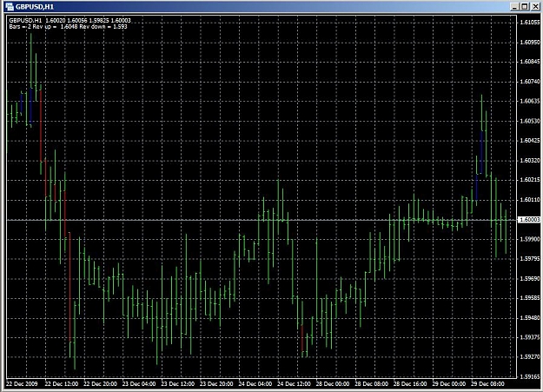
Task: Click the '28 Dec 16:00' time axis label
Action: pyautogui.click(x=411, y=384)
